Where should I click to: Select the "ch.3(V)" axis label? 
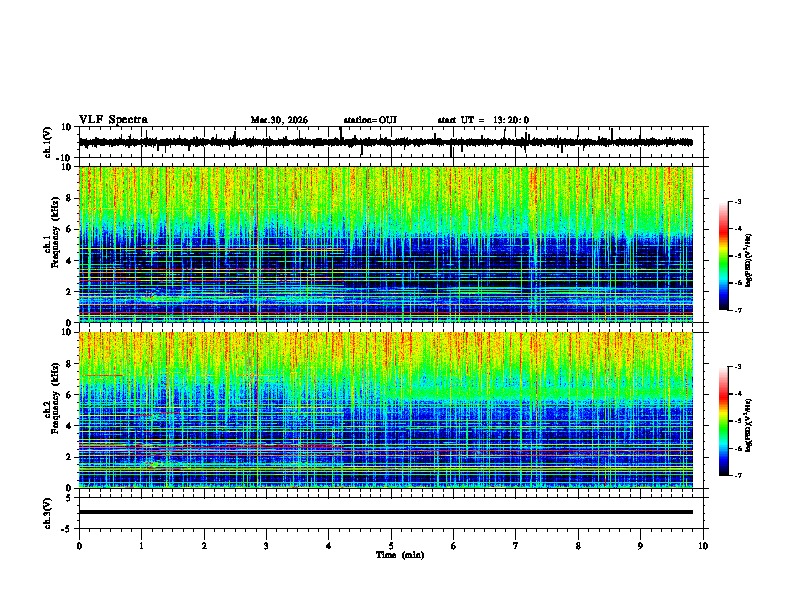point(48,514)
